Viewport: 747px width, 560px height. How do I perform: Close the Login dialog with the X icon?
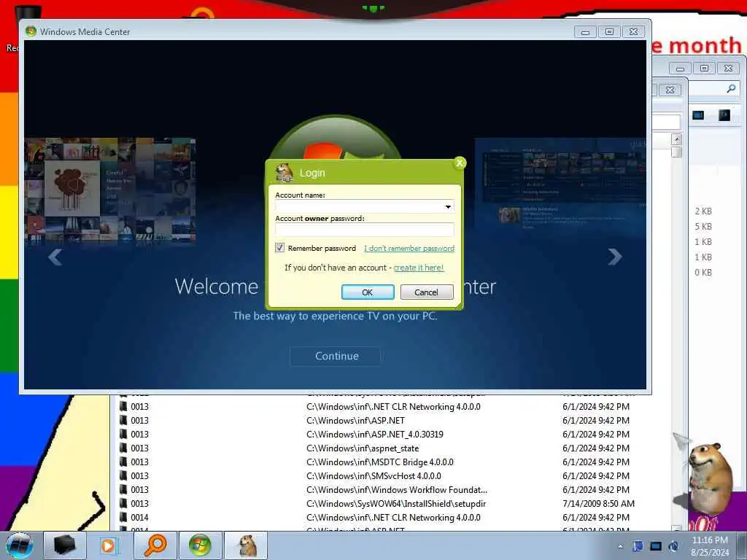point(460,163)
